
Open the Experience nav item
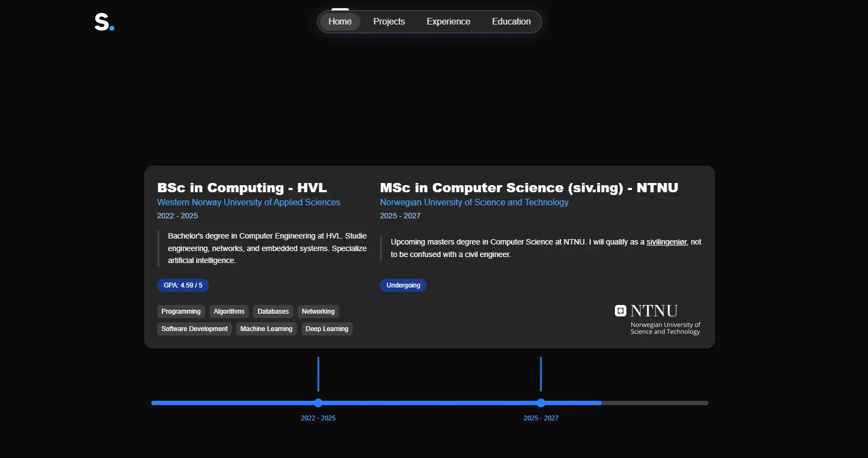coord(448,22)
